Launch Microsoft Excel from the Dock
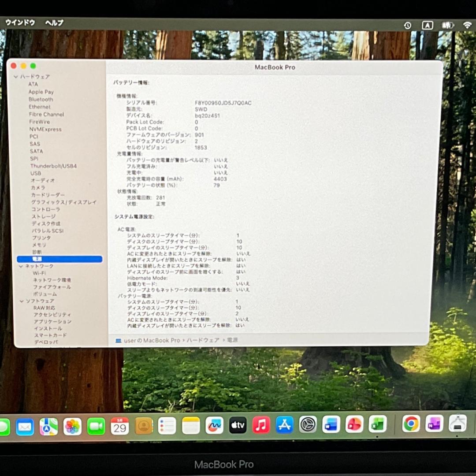 (379, 424)
